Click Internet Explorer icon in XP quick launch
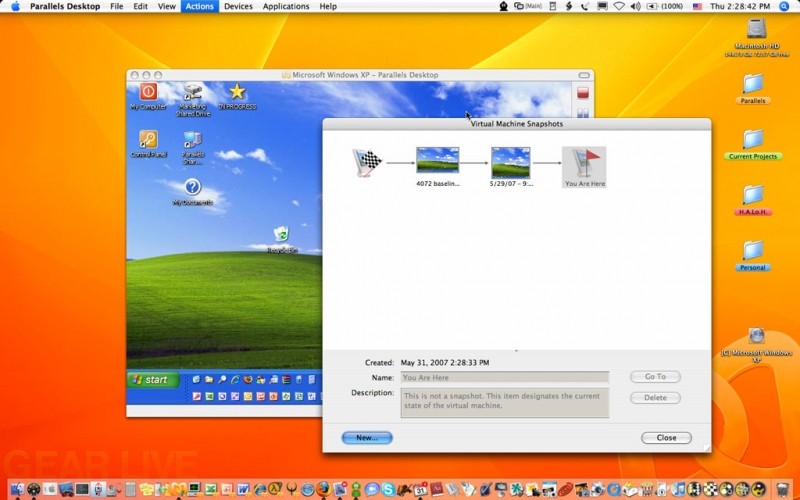 (x=235, y=380)
